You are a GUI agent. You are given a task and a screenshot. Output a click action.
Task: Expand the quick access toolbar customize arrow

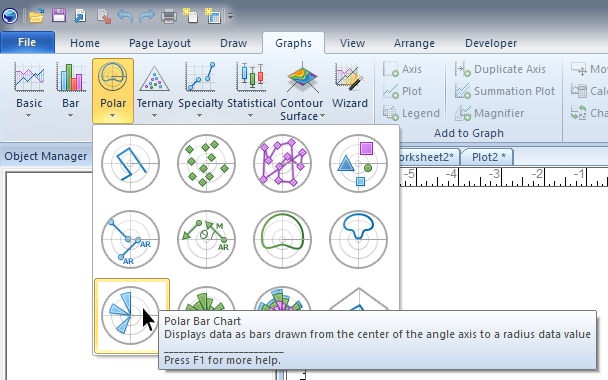pos(231,16)
